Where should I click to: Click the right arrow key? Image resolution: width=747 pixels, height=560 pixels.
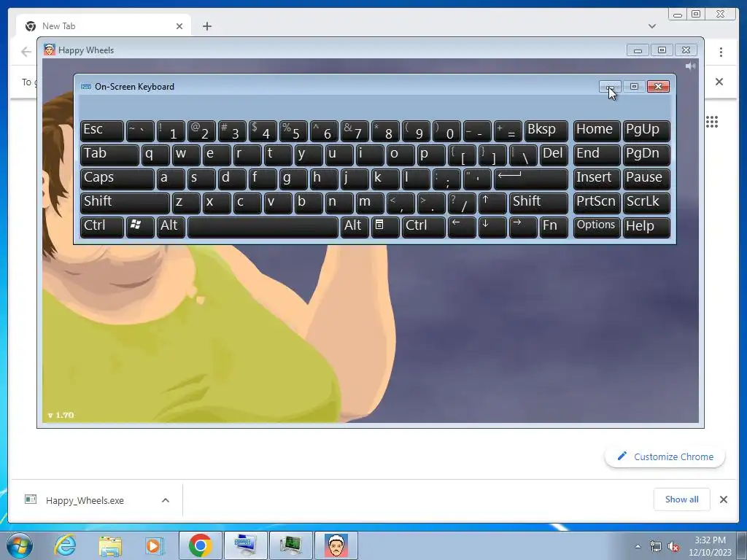tap(522, 227)
